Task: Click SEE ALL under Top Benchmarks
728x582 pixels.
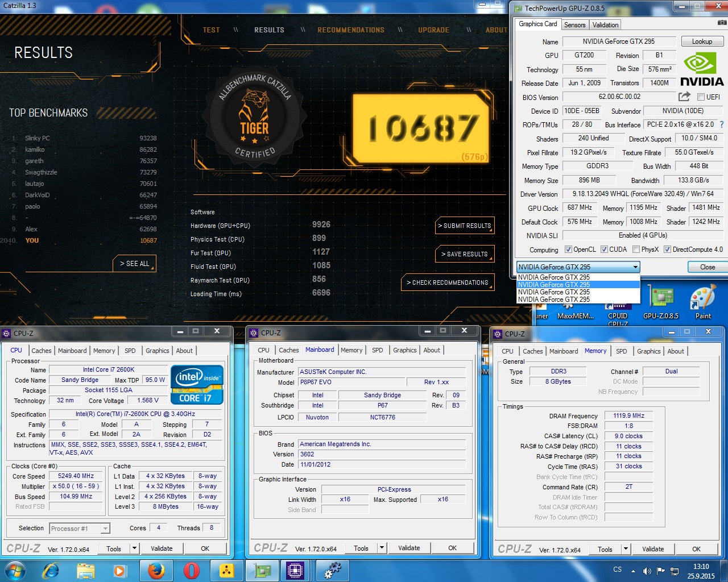Action: [134, 264]
